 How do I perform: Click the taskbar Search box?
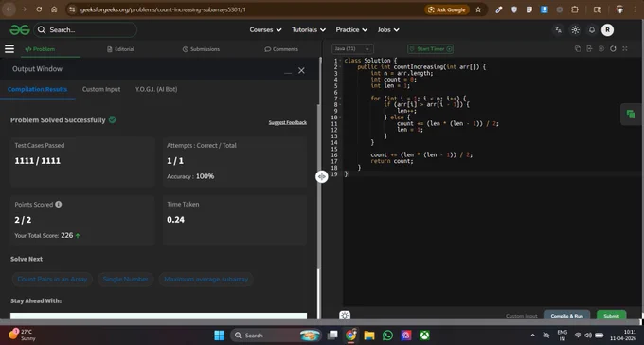(276, 336)
